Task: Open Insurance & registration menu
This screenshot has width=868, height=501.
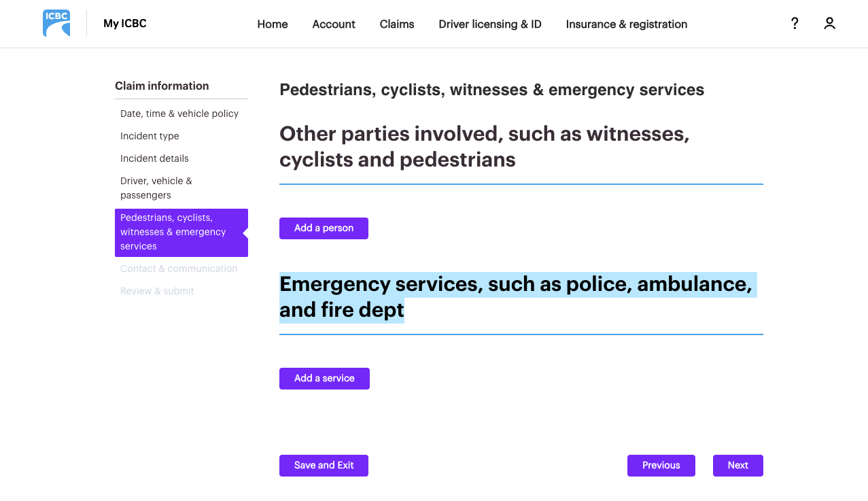Action: tap(626, 24)
